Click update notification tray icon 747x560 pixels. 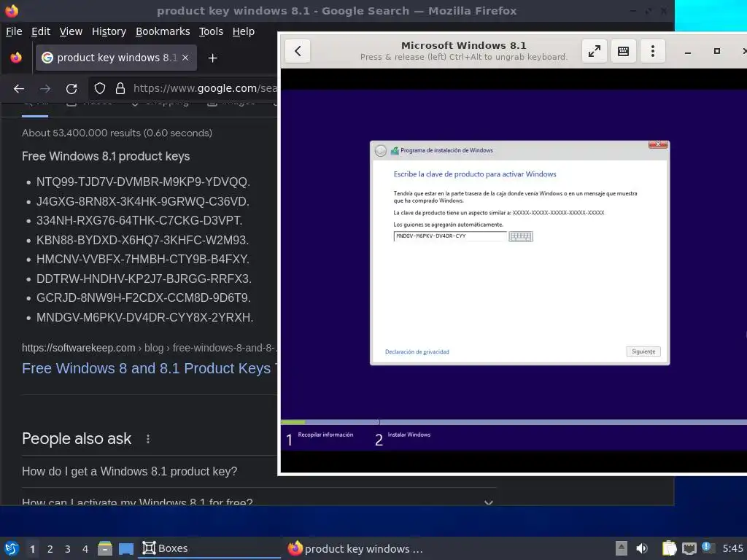(x=708, y=548)
